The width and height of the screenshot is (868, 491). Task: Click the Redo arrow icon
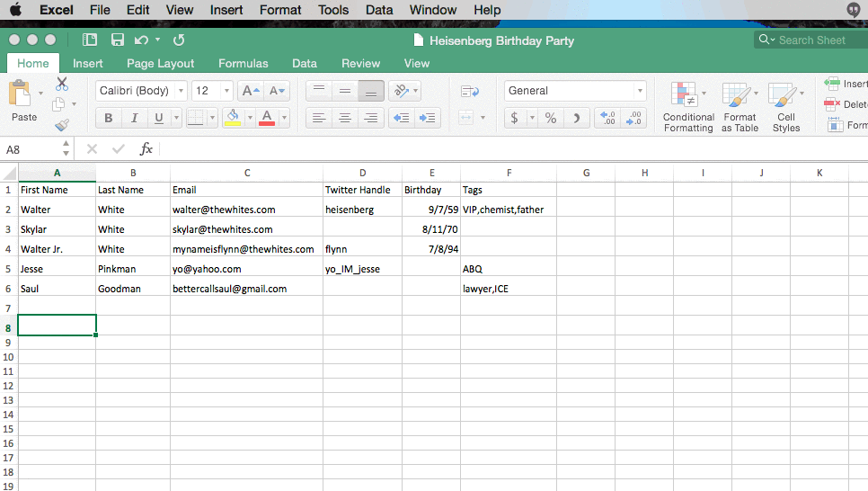click(x=179, y=40)
